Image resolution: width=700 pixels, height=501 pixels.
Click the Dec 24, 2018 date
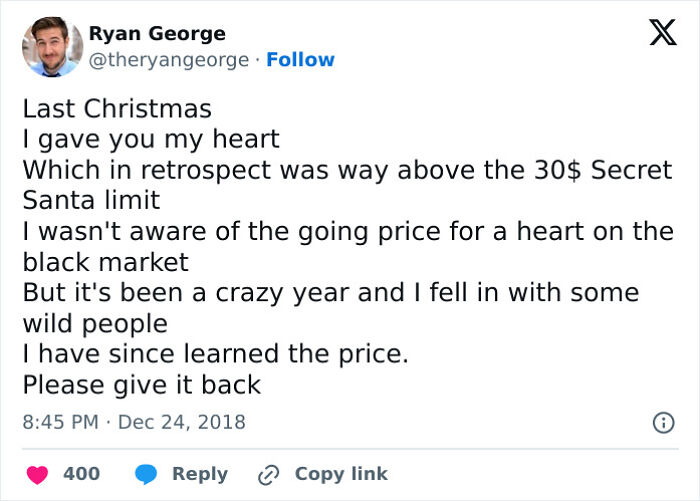click(181, 422)
